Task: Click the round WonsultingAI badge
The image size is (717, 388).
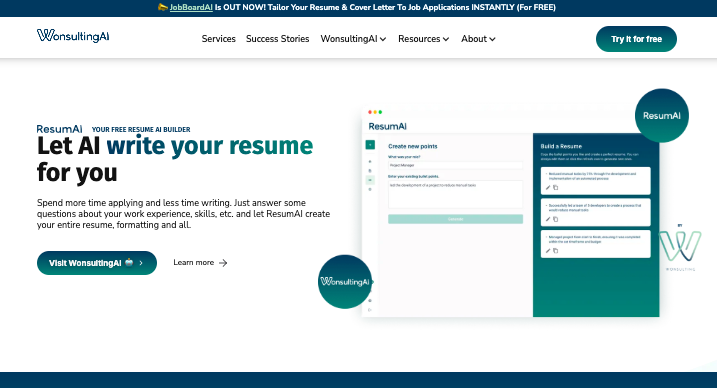Action: (345, 282)
